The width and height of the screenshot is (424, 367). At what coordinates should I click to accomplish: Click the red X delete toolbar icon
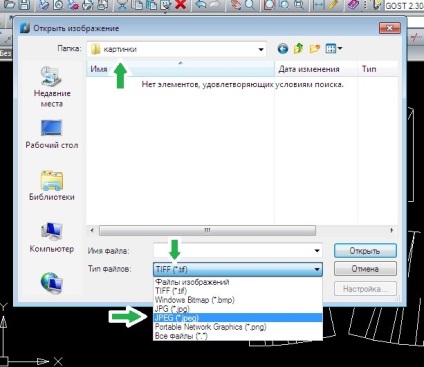click(180, 5)
